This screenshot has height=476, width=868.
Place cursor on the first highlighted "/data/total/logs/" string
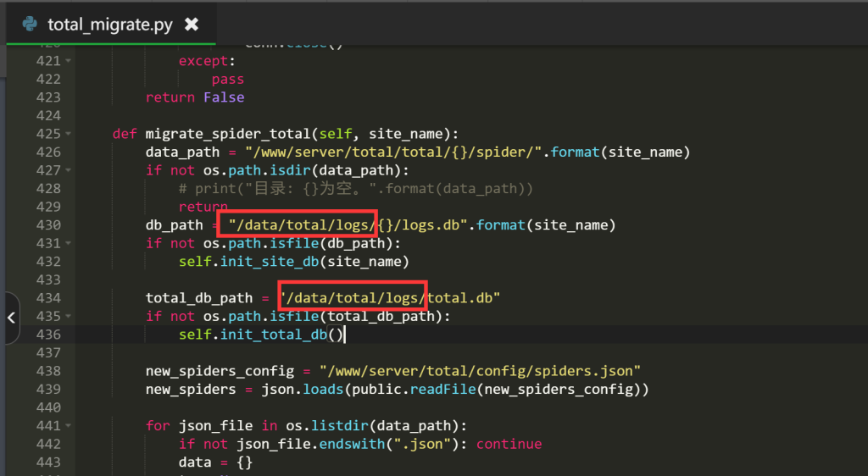click(297, 224)
